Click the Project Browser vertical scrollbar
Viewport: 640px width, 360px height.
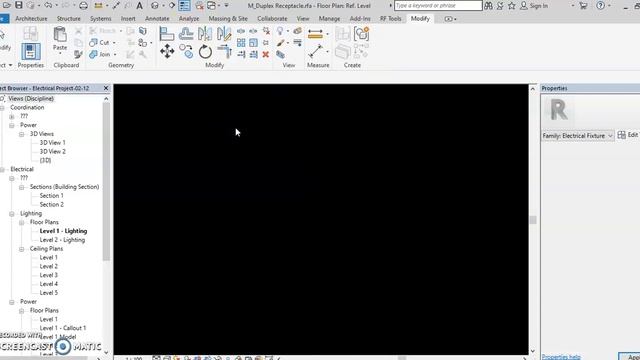click(x=106, y=182)
